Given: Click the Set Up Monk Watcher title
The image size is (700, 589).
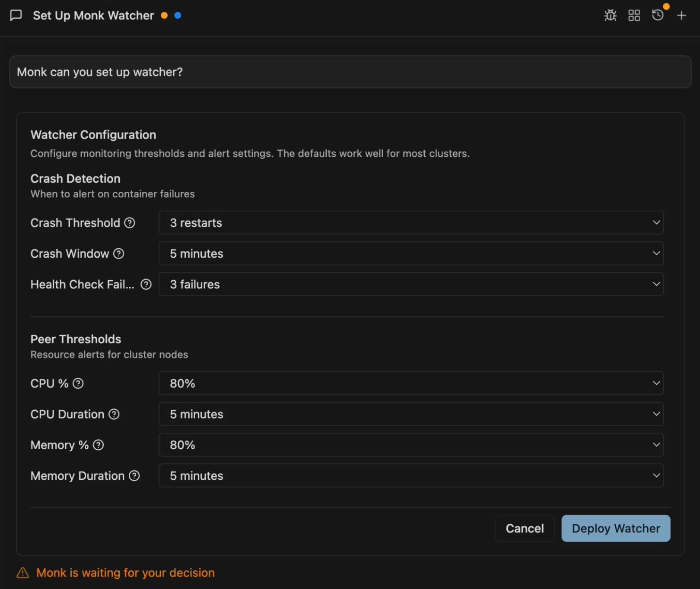Looking at the screenshot, I should point(93,16).
